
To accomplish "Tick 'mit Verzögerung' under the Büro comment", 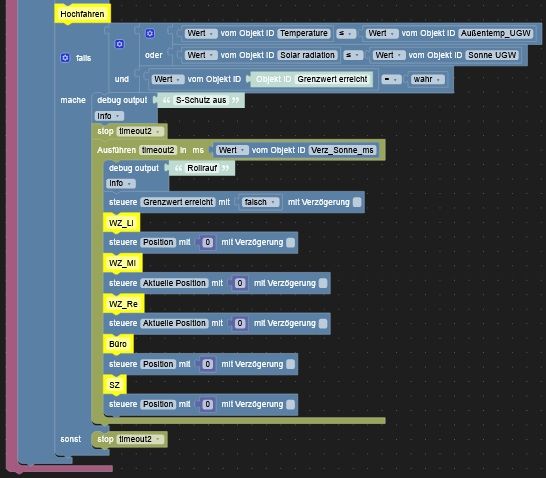I will click(290, 364).
